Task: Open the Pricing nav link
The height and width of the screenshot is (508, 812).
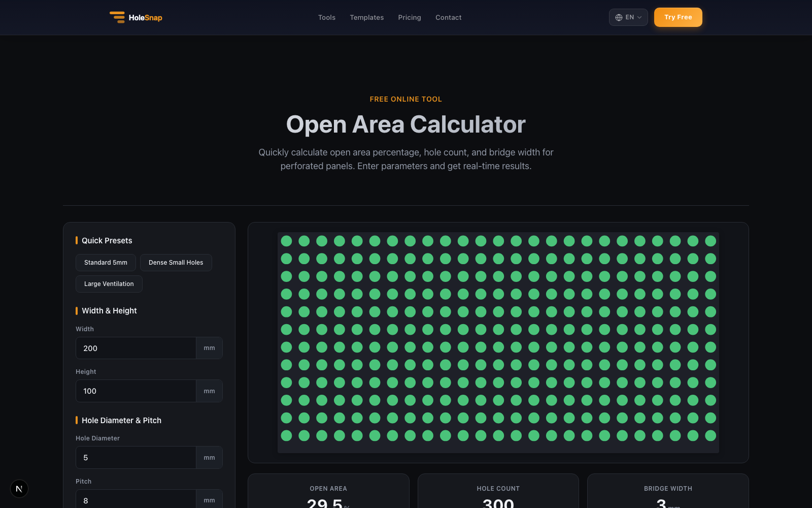Action: click(x=410, y=17)
